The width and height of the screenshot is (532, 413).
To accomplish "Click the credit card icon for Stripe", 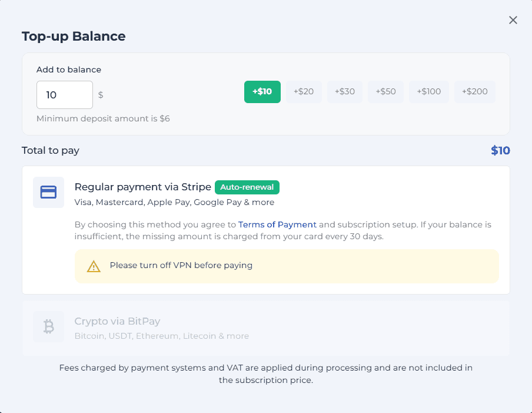I will [48, 192].
